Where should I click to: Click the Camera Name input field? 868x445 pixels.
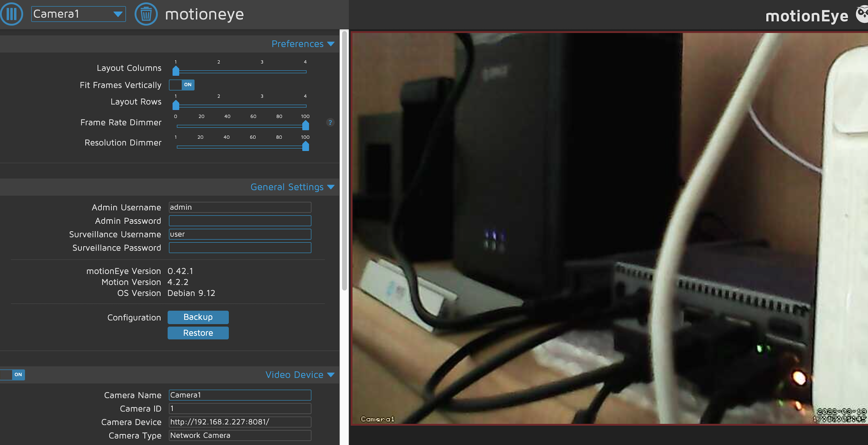(240, 395)
